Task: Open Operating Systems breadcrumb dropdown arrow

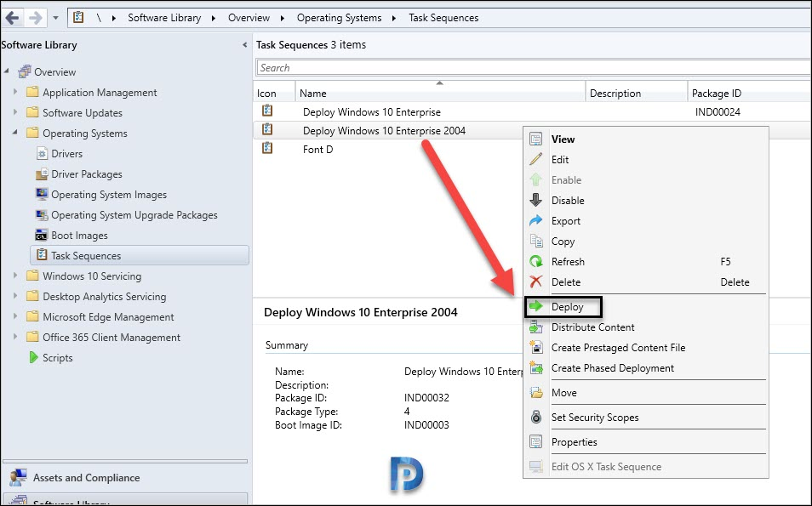Action: (x=393, y=18)
